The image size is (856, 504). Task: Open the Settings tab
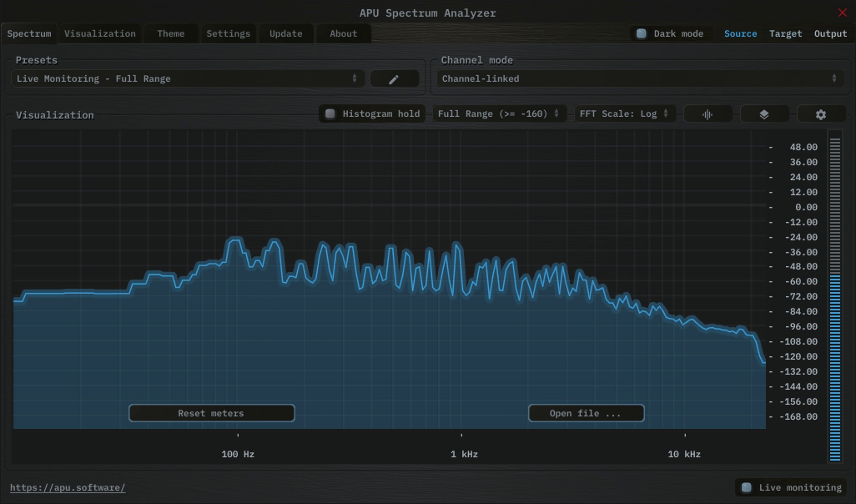point(228,34)
